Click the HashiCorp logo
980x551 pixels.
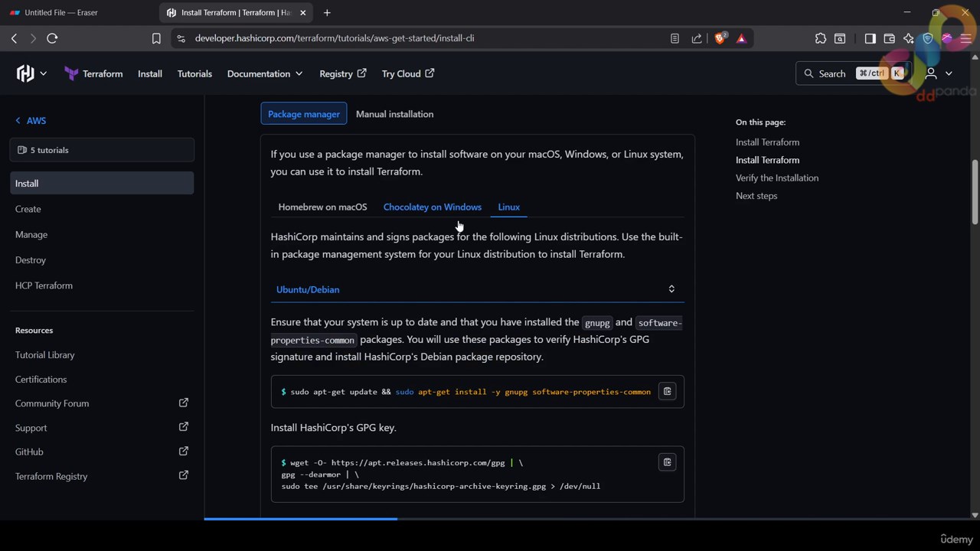tap(25, 73)
